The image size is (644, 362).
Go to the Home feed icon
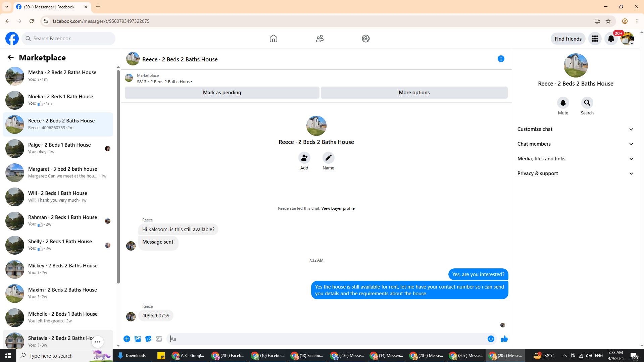[x=274, y=39]
